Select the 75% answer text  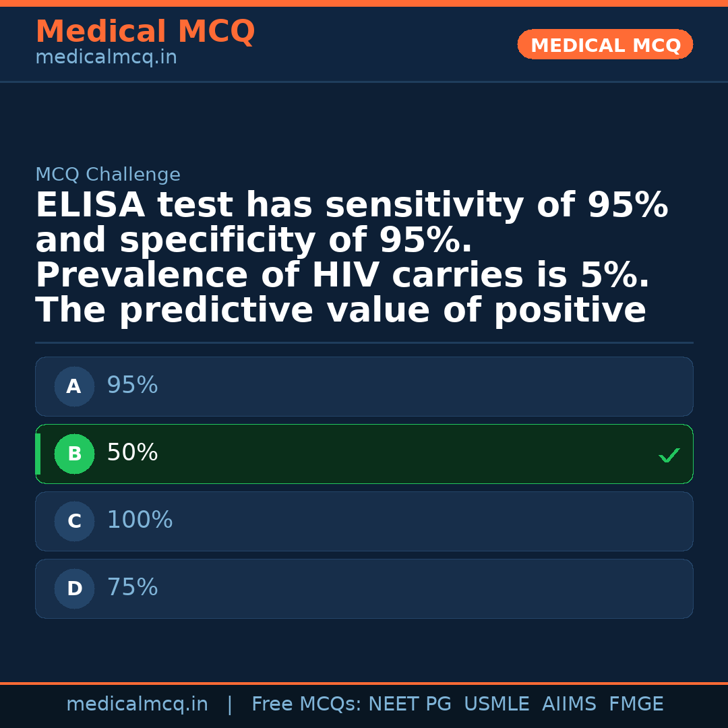pos(132,588)
